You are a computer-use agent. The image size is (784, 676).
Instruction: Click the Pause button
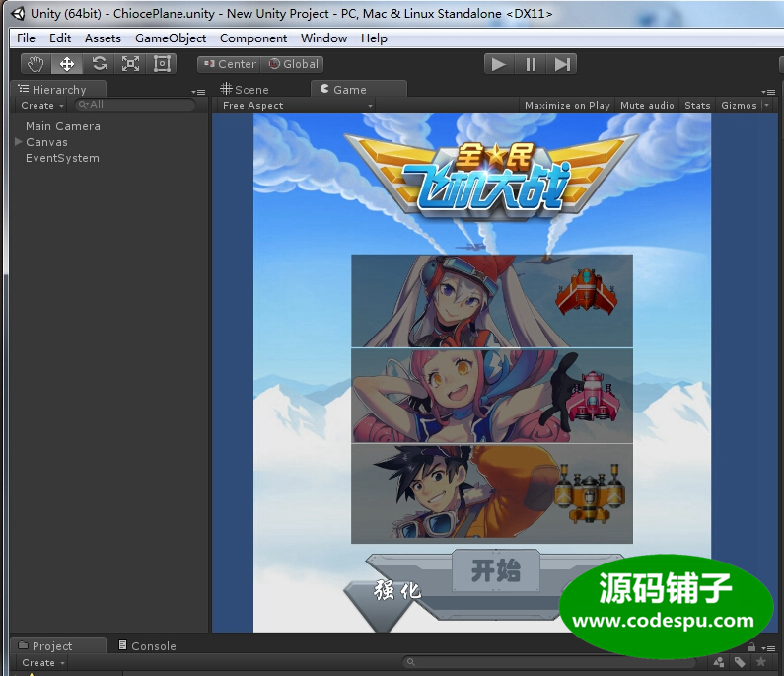(x=531, y=64)
